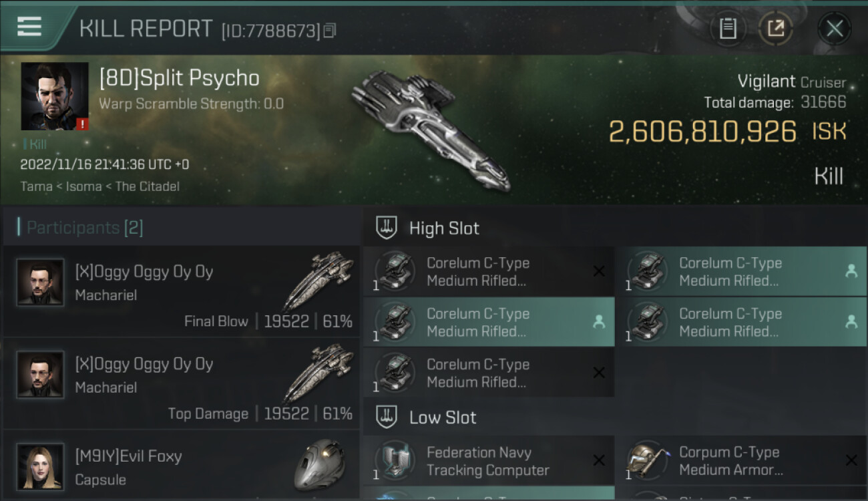Close the kill report window
Viewport: 868px width, 501px height.
tap(834, 29)
